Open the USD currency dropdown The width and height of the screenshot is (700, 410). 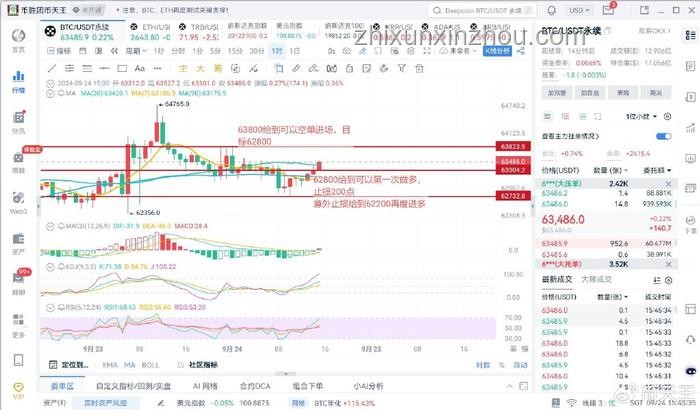pos(579,10)
